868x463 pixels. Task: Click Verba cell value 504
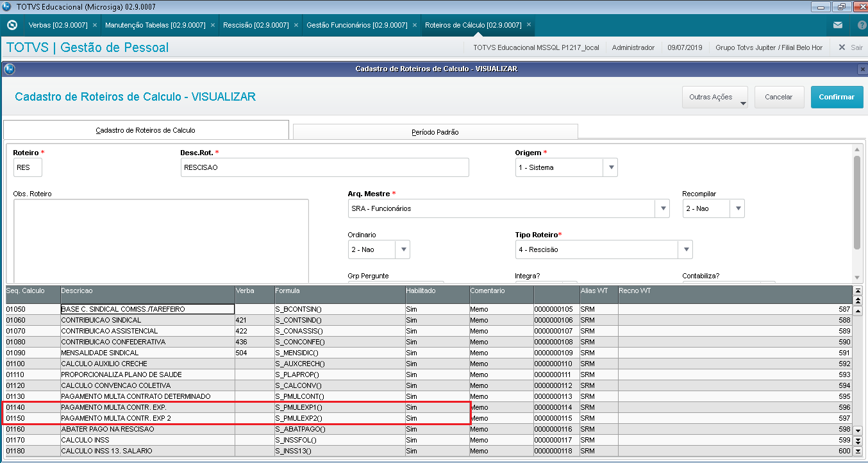point(255,353)
